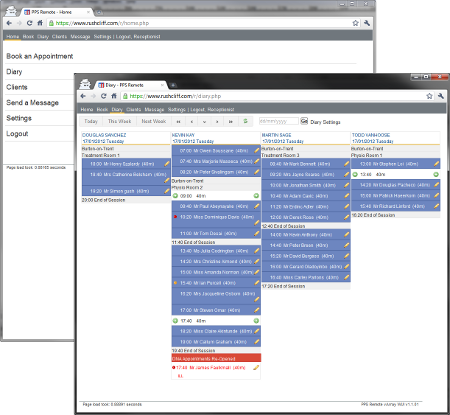The image size is (450, 415).
Task: Expand the down-chevron date picker button
Action: click(204, 122)
